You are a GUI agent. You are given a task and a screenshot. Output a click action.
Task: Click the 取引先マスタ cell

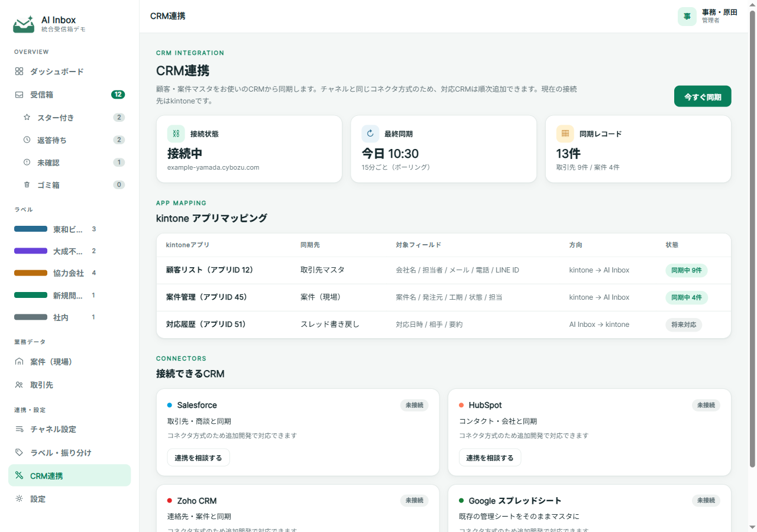(322, 270)
